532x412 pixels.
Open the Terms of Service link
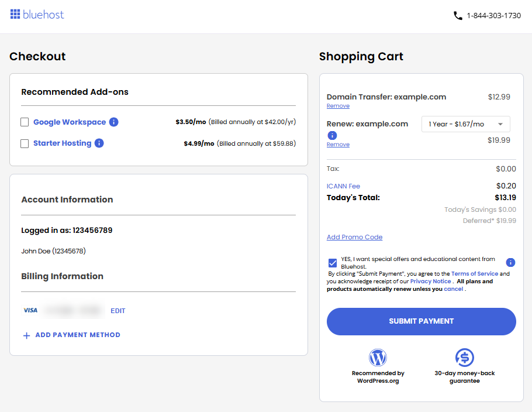click(475, 274)
